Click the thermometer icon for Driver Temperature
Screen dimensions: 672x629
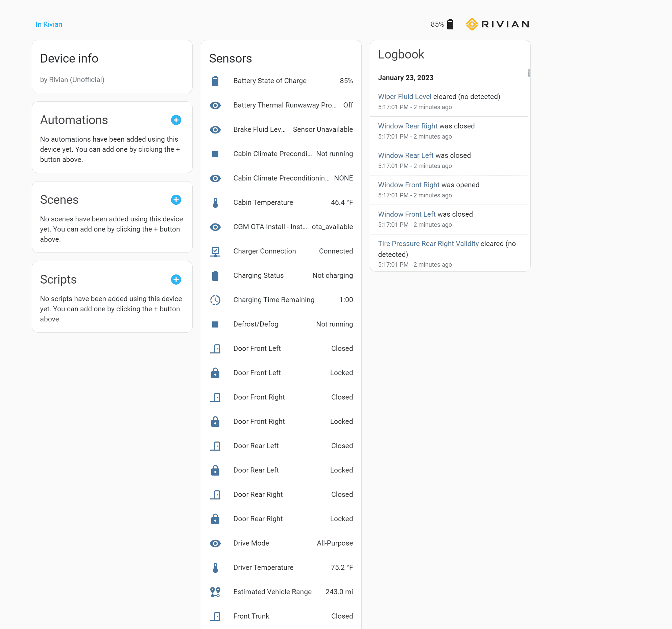coord(215,568)
